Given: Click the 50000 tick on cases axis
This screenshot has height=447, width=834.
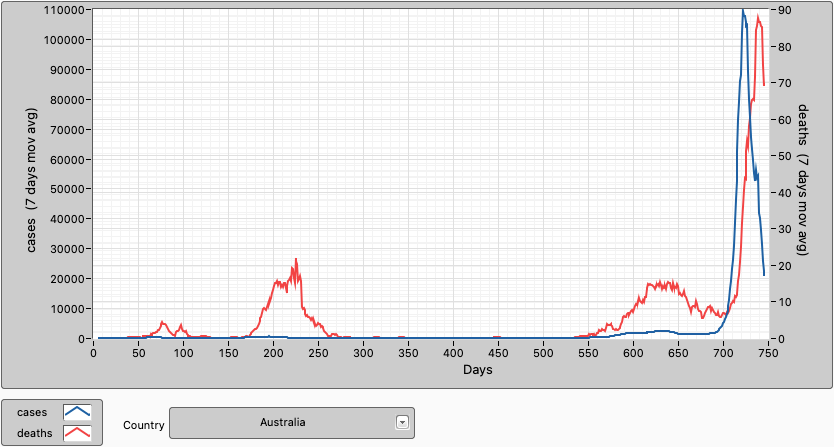Looking at the screenshot, I should (69, 189).
